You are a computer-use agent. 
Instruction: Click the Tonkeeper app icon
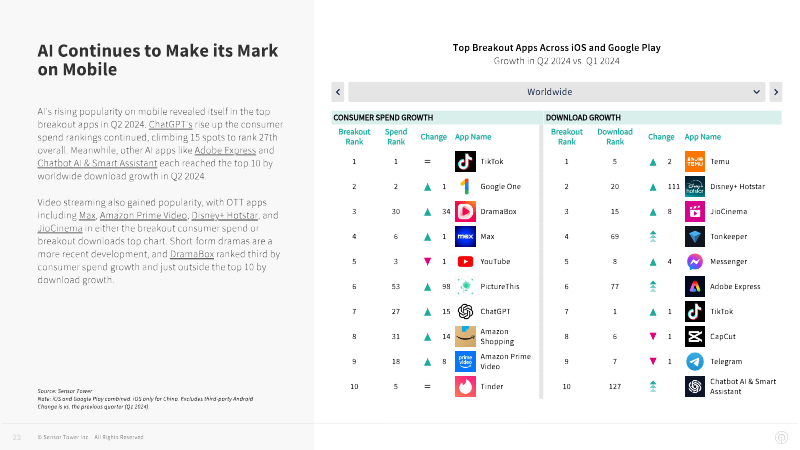[694, 236]
